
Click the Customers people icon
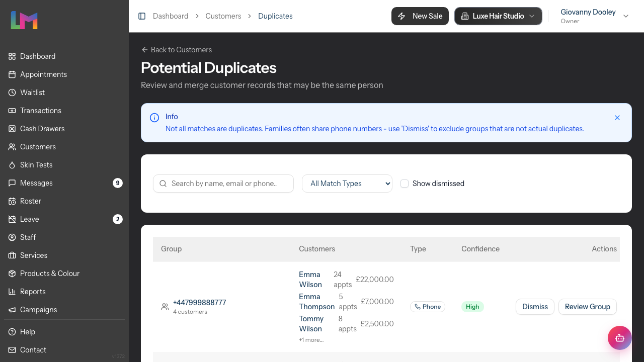[x=12, y=147]
